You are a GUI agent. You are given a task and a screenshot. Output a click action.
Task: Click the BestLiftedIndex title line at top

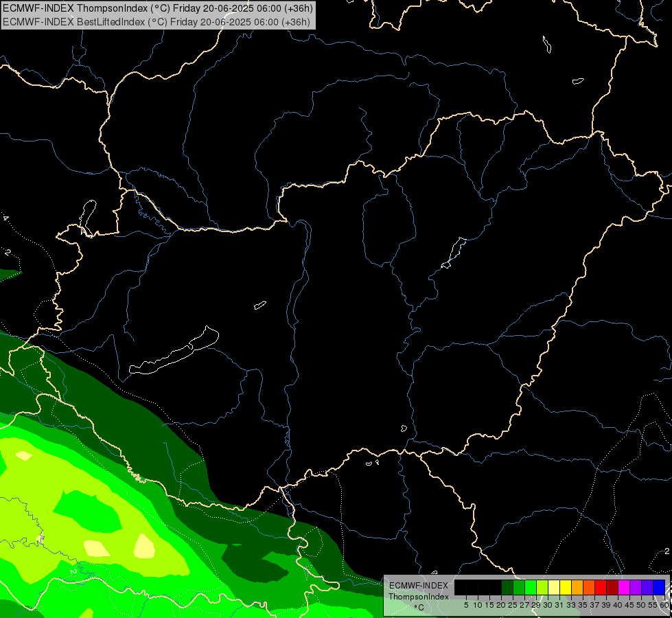click(156, 21)
